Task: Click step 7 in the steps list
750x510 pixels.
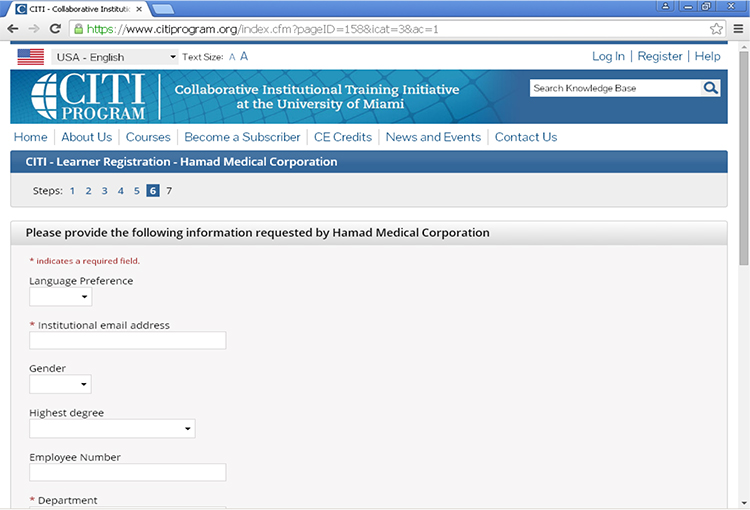Action: click(169, 191)
